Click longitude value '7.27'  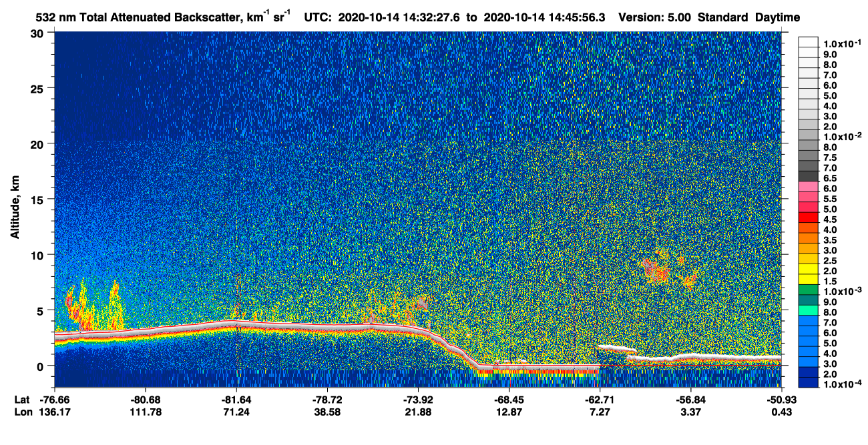click(x=600, y=412)
